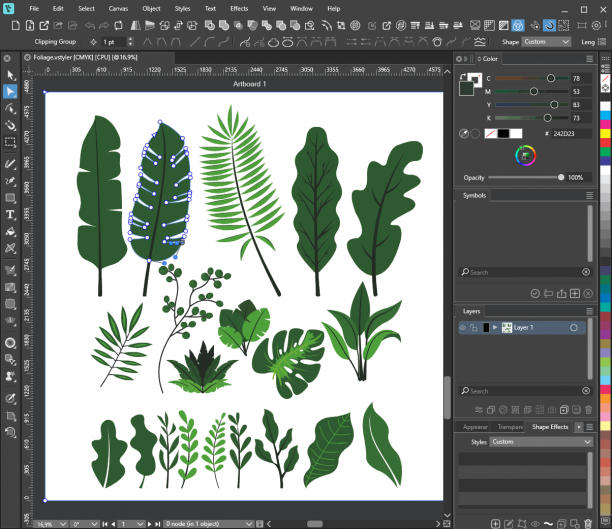Toggle lock on Layer 1

click(473, 328)
